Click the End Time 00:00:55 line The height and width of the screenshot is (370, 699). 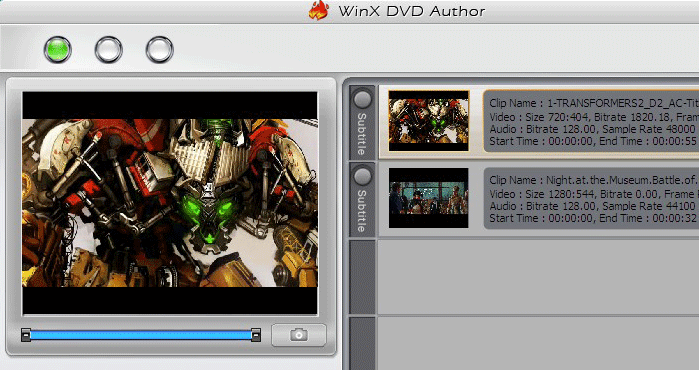(594, 141)
